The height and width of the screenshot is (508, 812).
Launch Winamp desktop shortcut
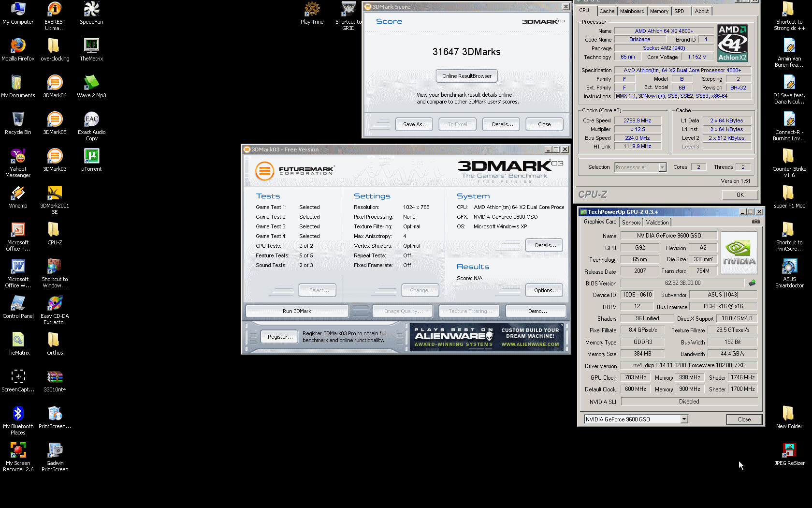point(18,197)
